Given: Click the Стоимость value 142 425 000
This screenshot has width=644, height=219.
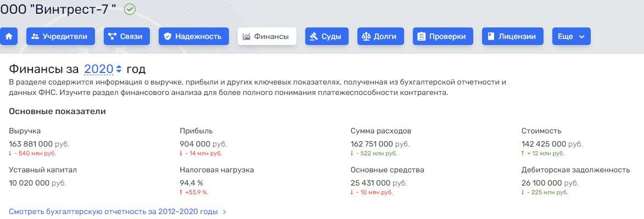Looking at the screenshot, I should click(544, 144).
